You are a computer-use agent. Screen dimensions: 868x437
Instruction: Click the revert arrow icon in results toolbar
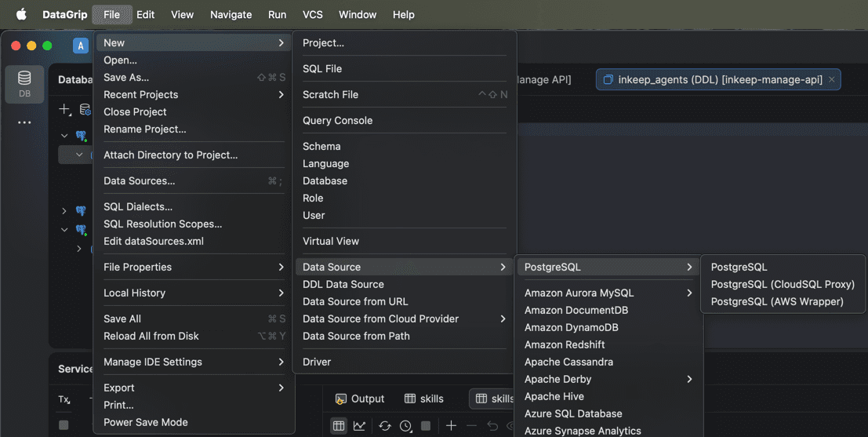pyautogui.click(x=492, y=425)
